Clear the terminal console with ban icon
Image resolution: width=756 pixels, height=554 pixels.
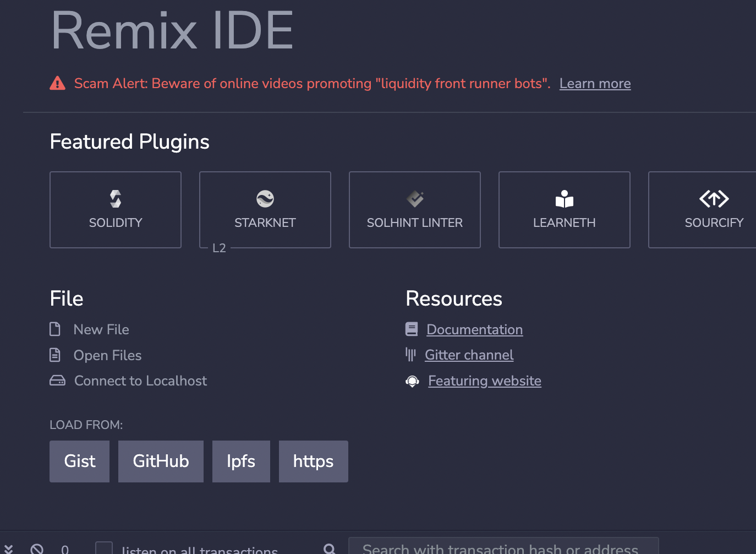[x=37, y=549]
